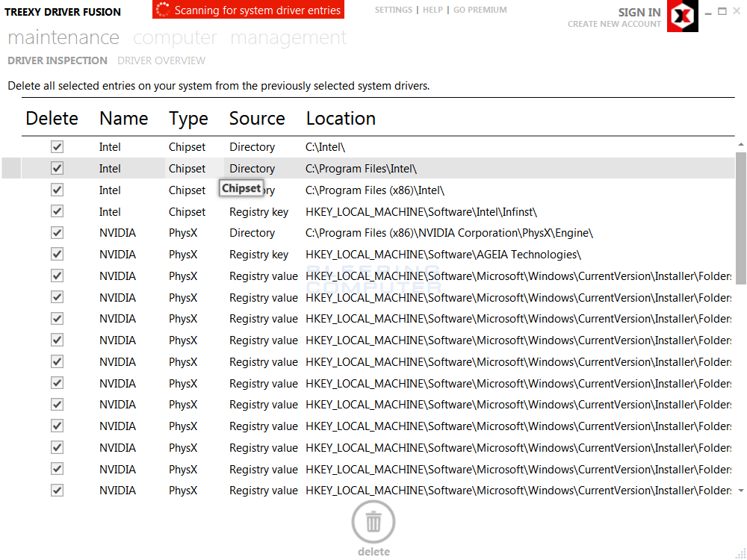
Task: Sort by the Type column header
Action: pos(188,119)
